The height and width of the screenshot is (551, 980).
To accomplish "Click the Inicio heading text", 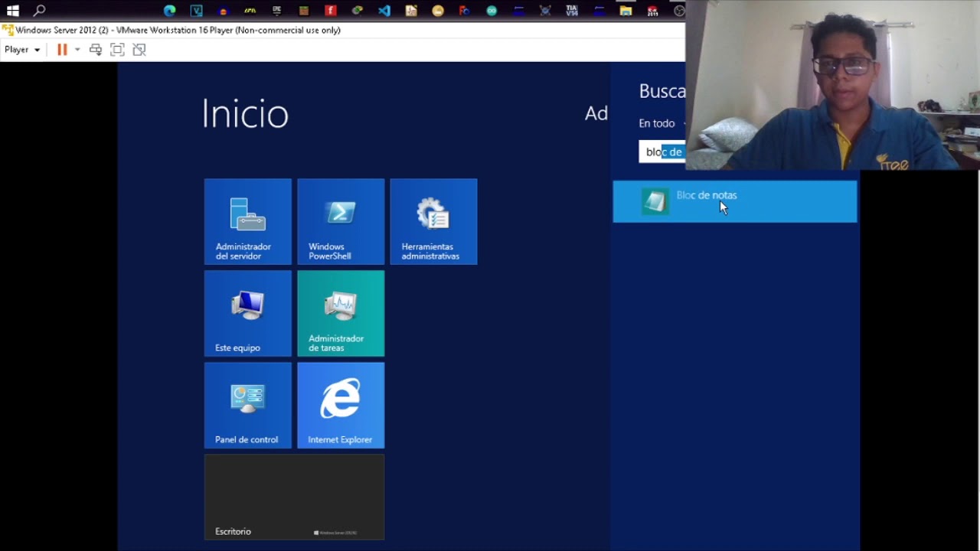I will [245, 114].
